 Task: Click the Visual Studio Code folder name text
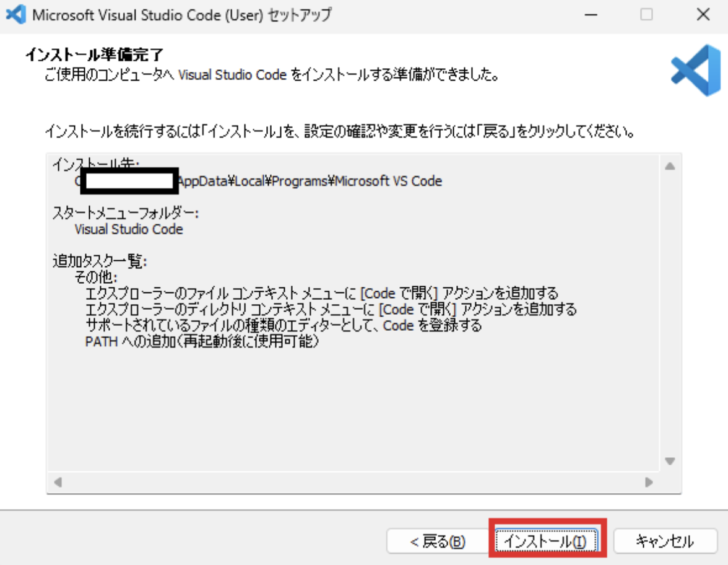point(128,229)
